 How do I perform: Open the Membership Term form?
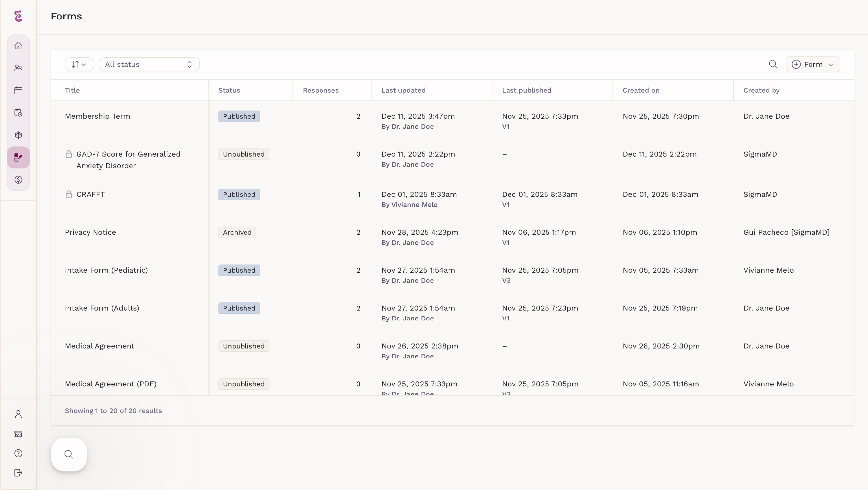tap(98, 116)
